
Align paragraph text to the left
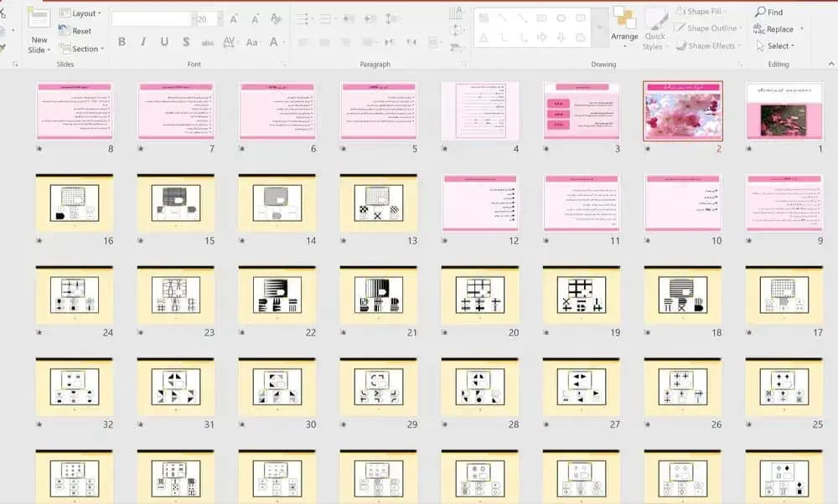(303, 42)
